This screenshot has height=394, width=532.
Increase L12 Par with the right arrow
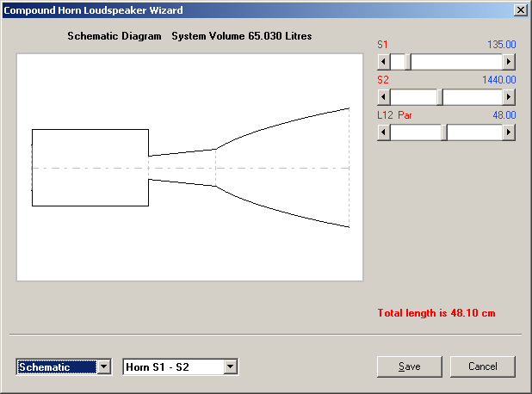509,132
